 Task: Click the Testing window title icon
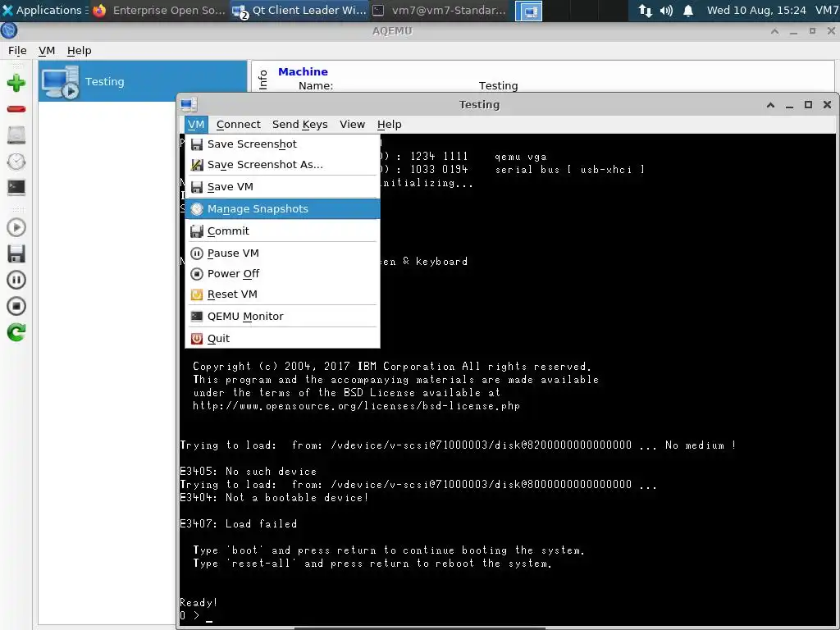click(189, 104)
